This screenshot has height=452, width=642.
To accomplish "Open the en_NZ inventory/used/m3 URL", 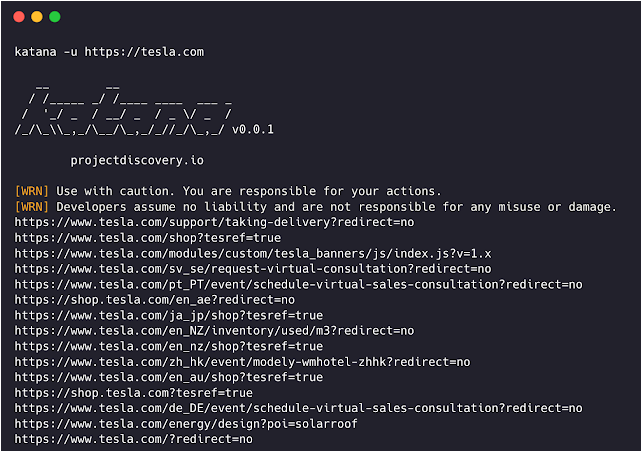I will [214, 330].
